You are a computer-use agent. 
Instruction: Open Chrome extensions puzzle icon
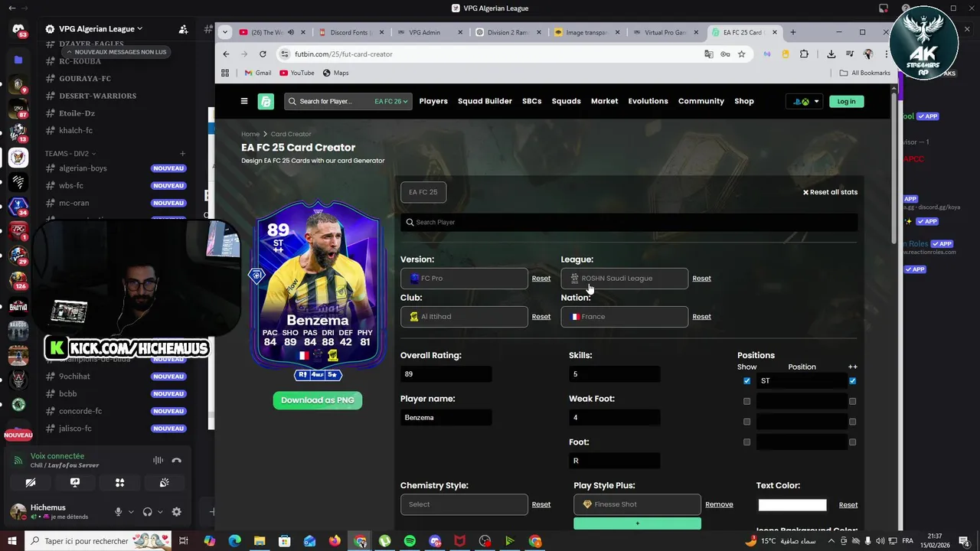point(804,54)
